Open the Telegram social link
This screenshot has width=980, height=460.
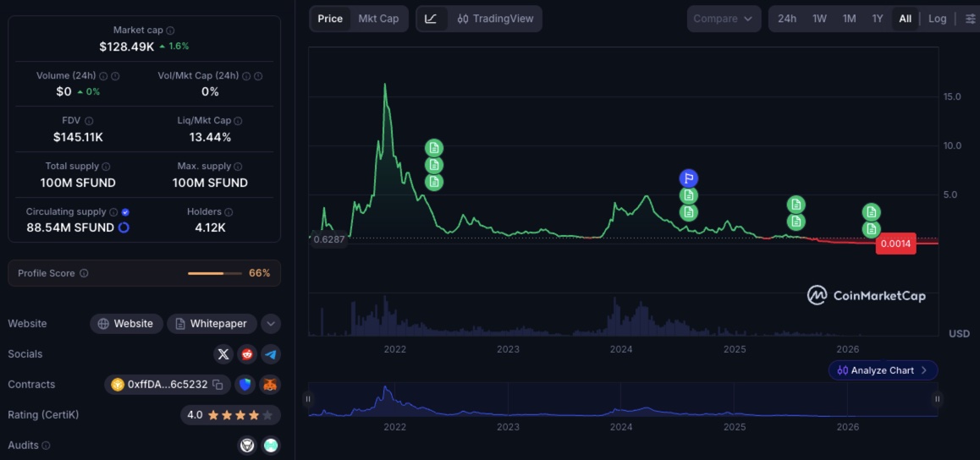(271, 354)
